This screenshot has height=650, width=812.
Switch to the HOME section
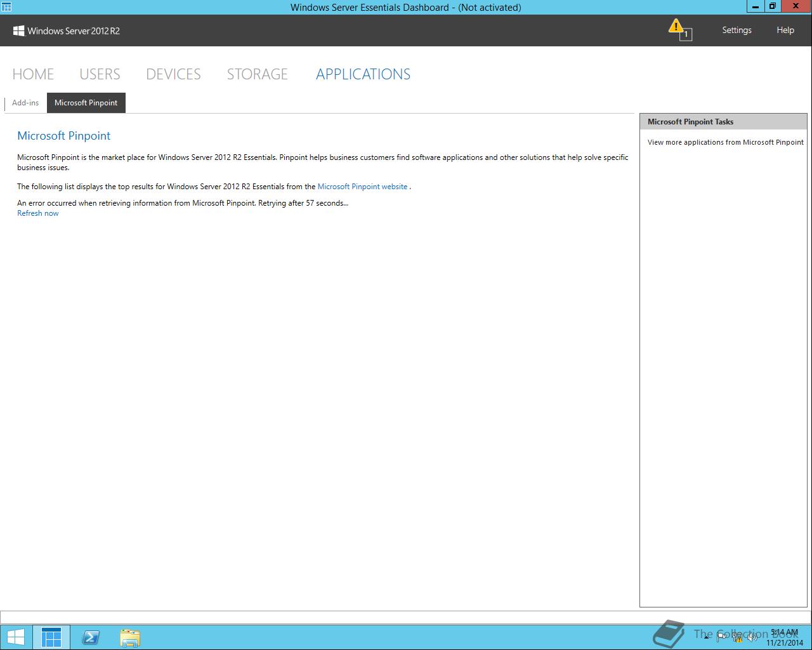(x=33, y=74)
